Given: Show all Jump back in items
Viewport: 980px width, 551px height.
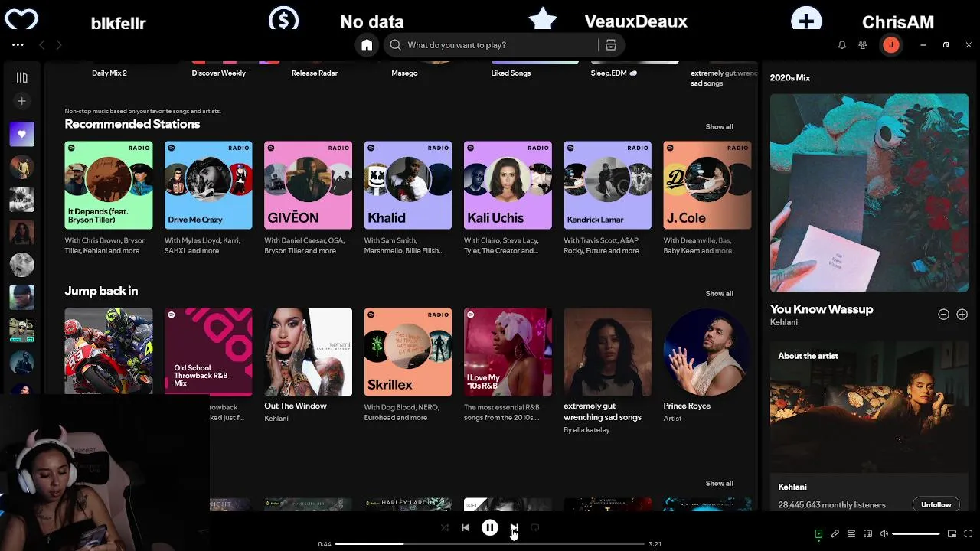Looking at the screenshot, I should (719, 294).
